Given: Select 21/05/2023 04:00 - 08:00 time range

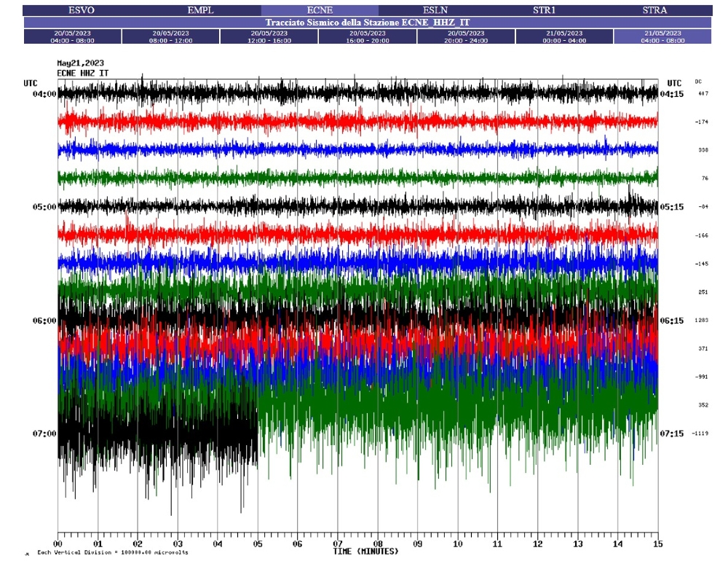Looking at the screenshot, I should (662, 36).
